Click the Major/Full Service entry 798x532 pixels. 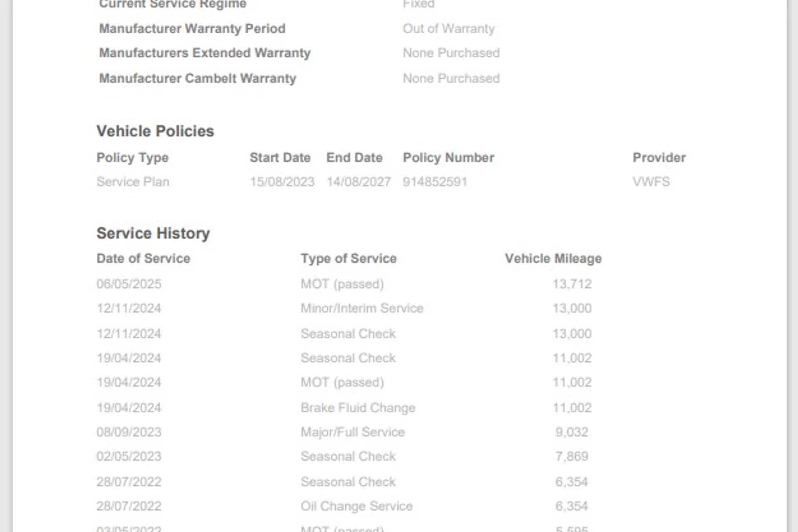[352, 432]
